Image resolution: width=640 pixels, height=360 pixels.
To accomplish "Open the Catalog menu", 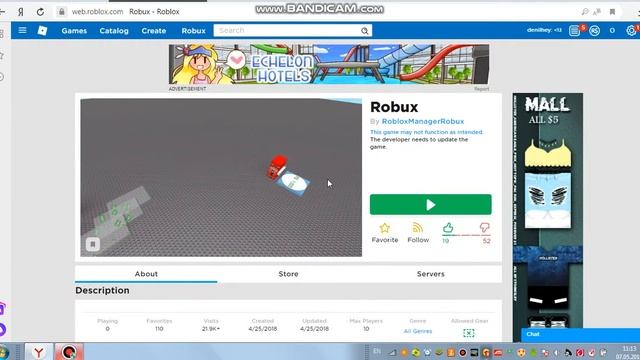I will 114,31.
